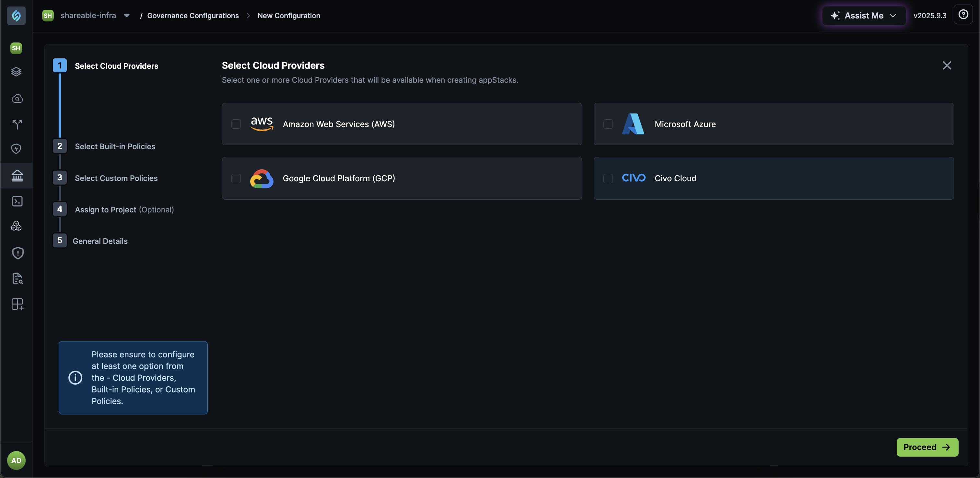Open the shield alert security icon
Viewport: 980px width, 478px height.
(x=18, y=253)
